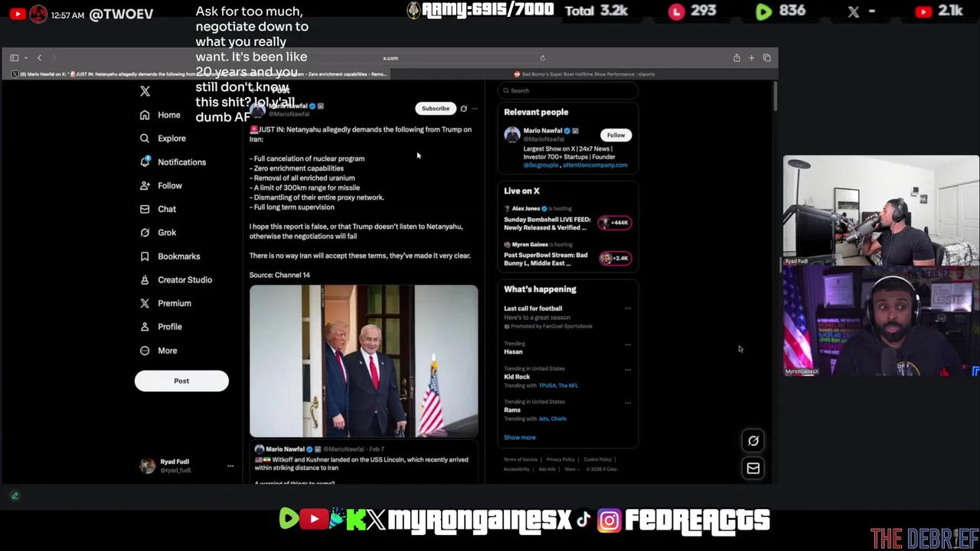980x551 pixels.
Task: Toggle the browser sidebar icon
Action: click(x=15, y=58)
